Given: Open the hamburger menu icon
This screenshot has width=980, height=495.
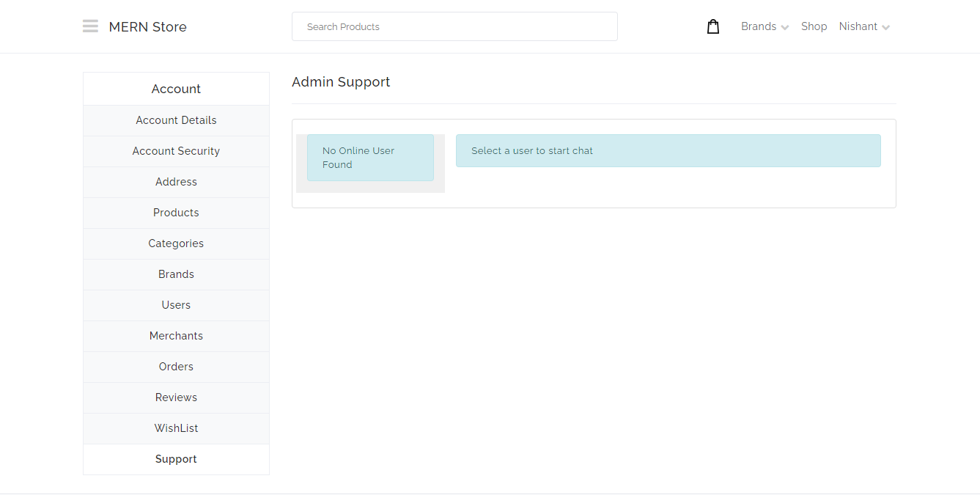Looking at the screenshot, I should click(x=90, y=26).
